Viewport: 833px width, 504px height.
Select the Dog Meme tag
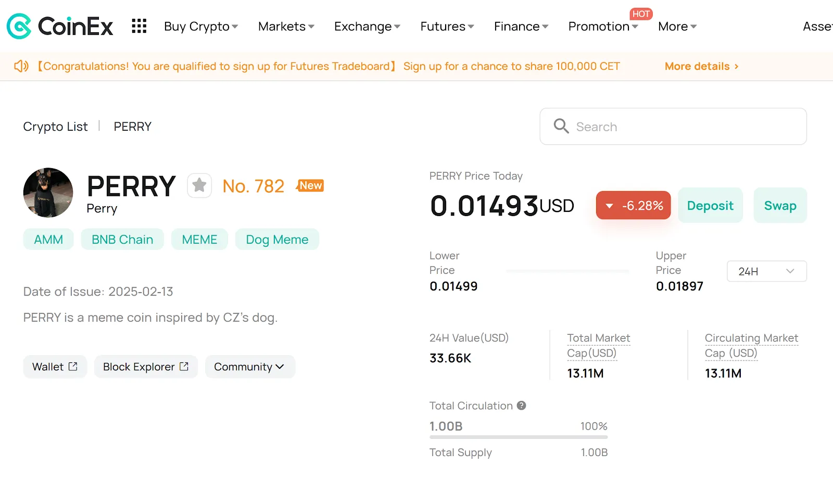coord(277,240)
